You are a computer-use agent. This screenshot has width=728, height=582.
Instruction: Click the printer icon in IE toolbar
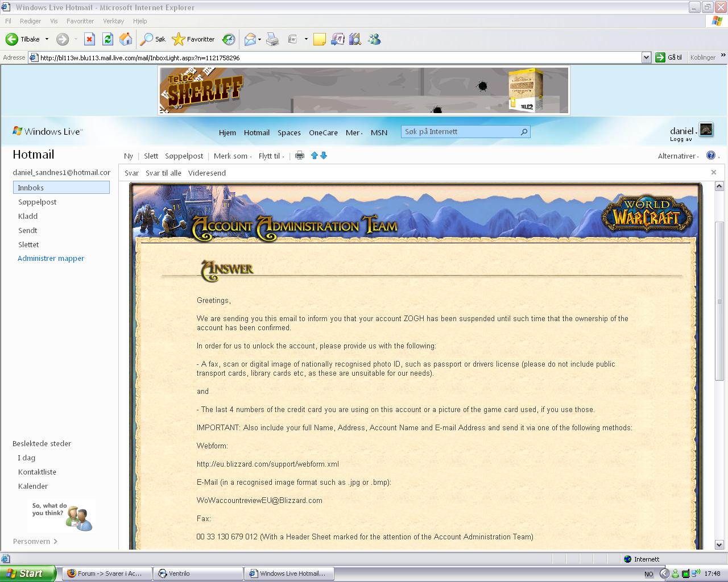[x=273, y=39]
